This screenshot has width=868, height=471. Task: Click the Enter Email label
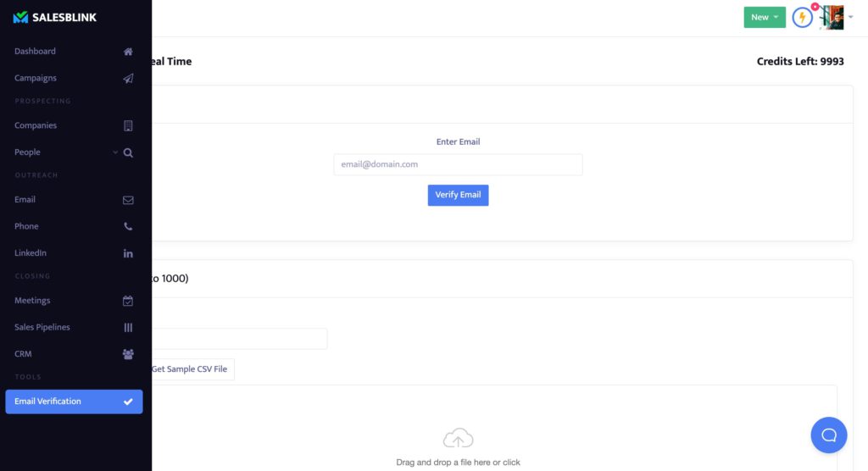tap(458, 141)
